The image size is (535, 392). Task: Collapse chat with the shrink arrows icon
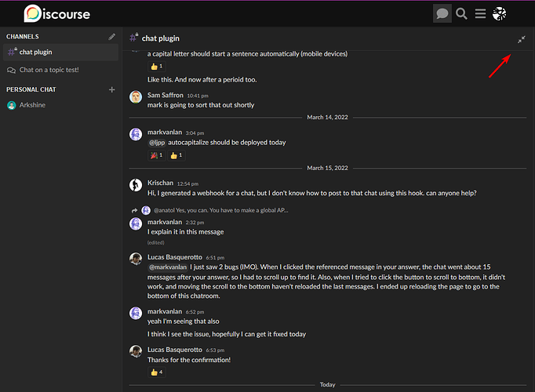[x=521, y=39]
